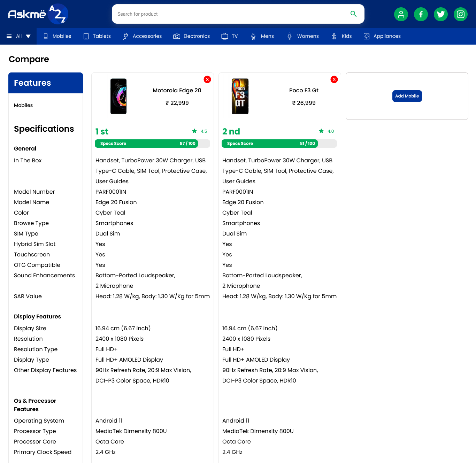Remove Motorola Edge 20 from comparison
This screenshot has height=463, width=476.
207,79
